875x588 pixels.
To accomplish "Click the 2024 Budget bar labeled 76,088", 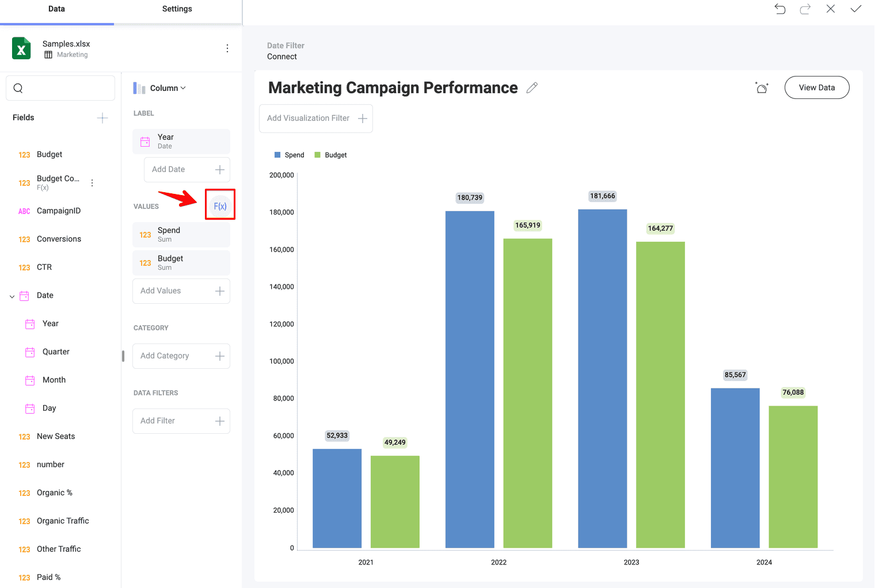I will [793, 477].
